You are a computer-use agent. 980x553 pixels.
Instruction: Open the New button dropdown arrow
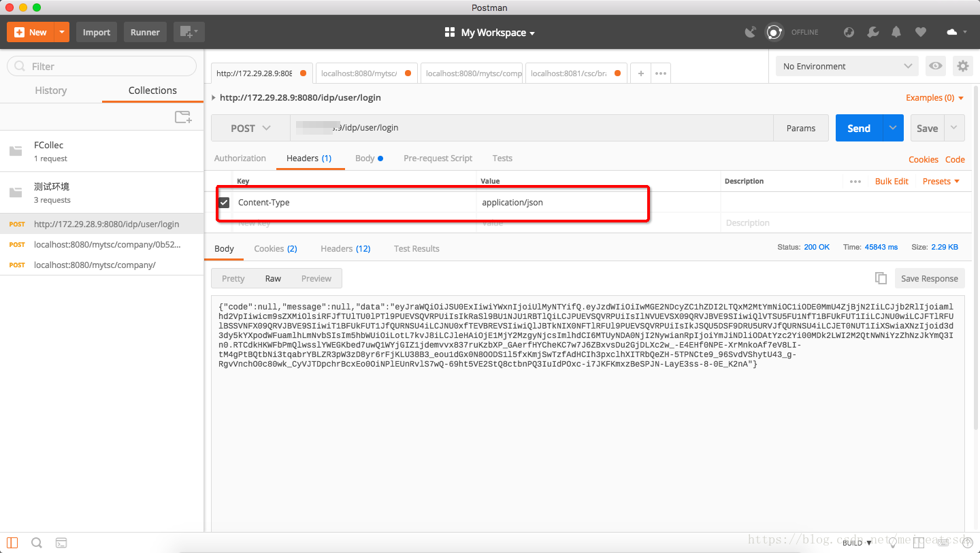pyautogui.click(x=62, y=32)
